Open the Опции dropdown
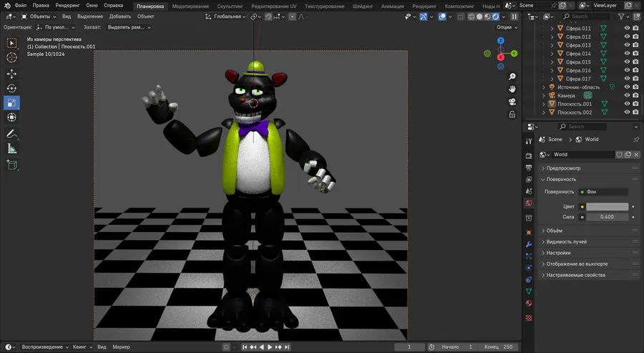 pyautogui.click(x=507, y=27)
